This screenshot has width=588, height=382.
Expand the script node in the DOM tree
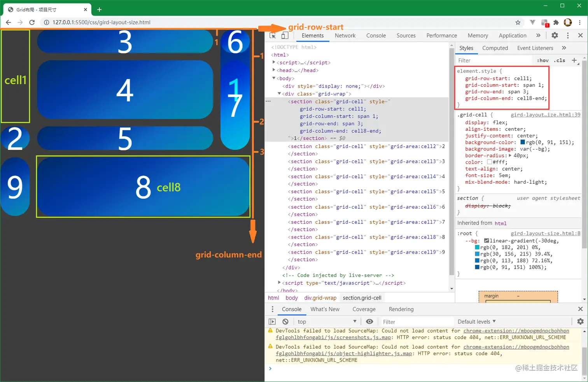click(274, 62)
